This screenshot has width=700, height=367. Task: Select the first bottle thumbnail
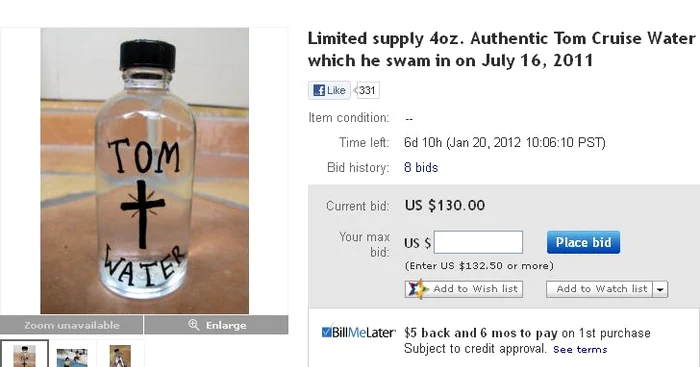24,354
